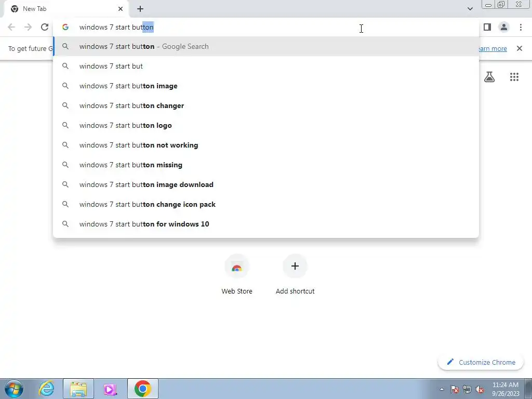This screenshot has height=399, width=532.
Task: Click the Google G icon in omnibox
Action: tap(65, 27)
